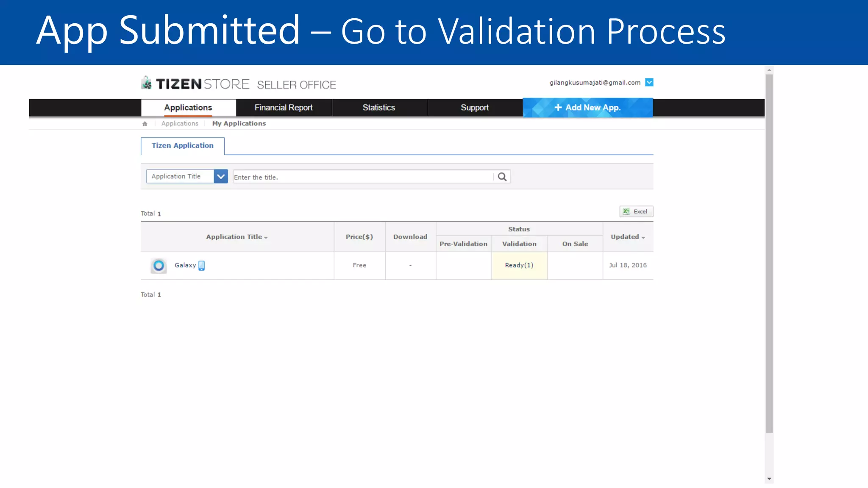The height and width of the screenshot is (488, 868).
Task: Open account menu arrow beside email
Action: (649, 82)
